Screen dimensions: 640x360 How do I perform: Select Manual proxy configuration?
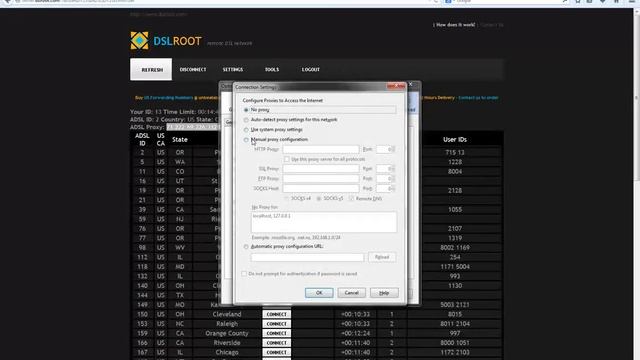click(246, 140)
